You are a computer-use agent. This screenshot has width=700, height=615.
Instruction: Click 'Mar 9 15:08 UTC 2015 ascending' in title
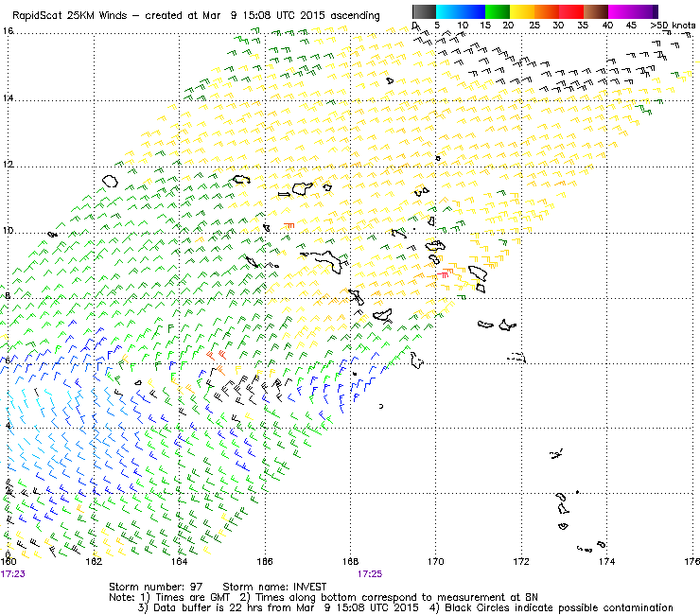pos(290,16)
